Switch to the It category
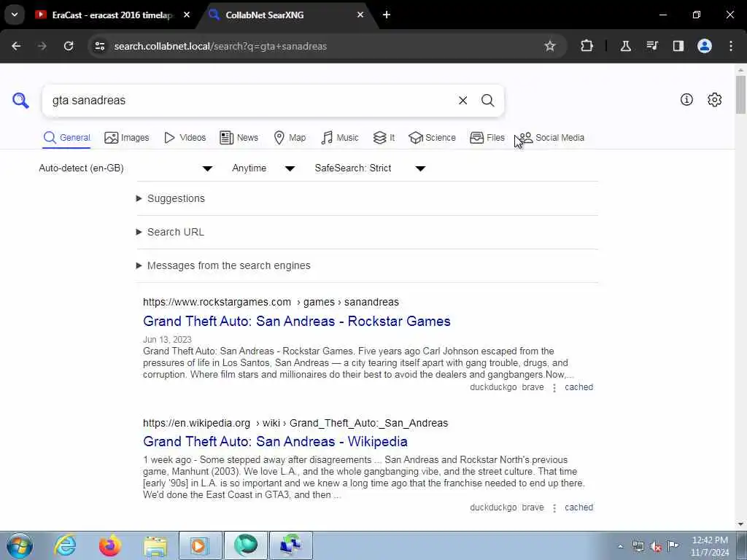This screenshot has height=560, width=747. 384,138
